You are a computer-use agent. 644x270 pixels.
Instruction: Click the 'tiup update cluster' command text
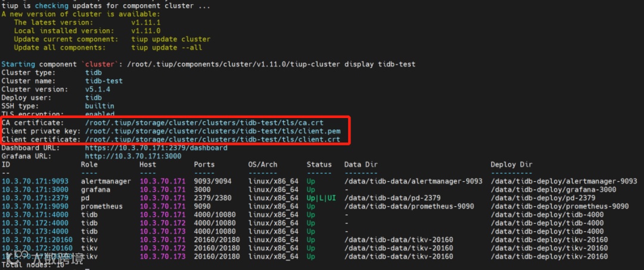pos(171,39)
